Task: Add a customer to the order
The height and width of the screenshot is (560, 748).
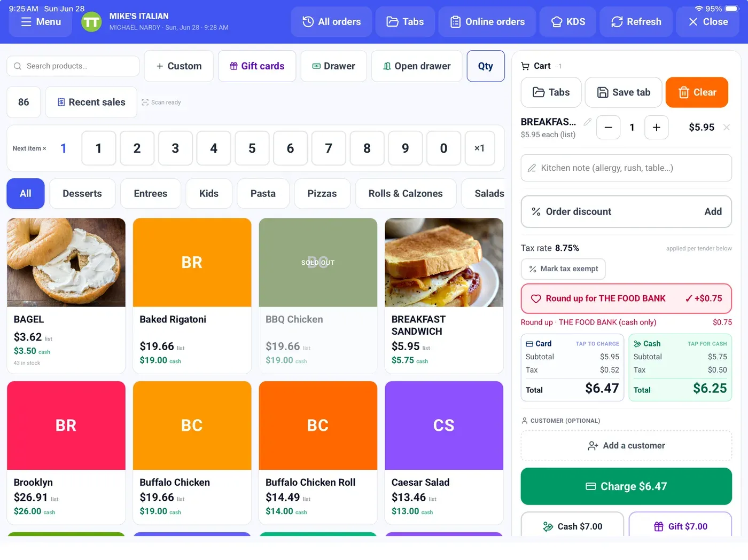Action: click(626, 446)
